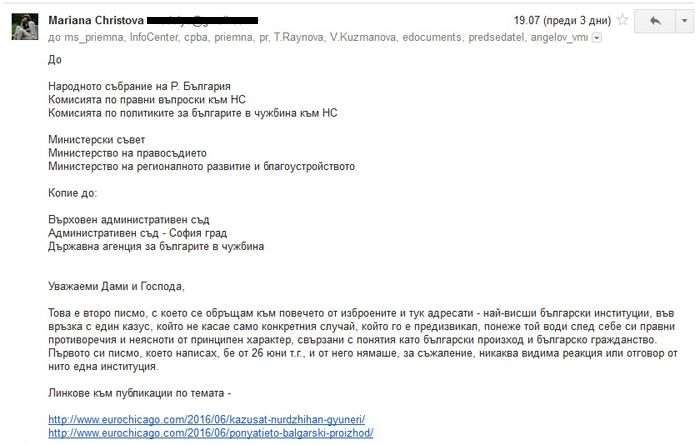Click the message date 19.07
The width and height of the screenshot is (700, 445).
click(x=529, y=20)
